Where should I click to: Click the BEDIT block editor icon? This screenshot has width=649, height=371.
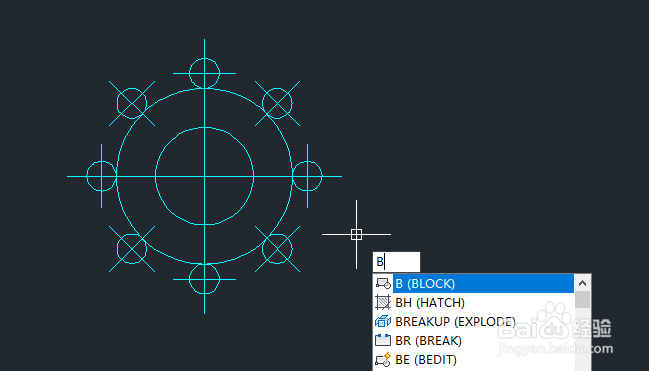[383, 360]
